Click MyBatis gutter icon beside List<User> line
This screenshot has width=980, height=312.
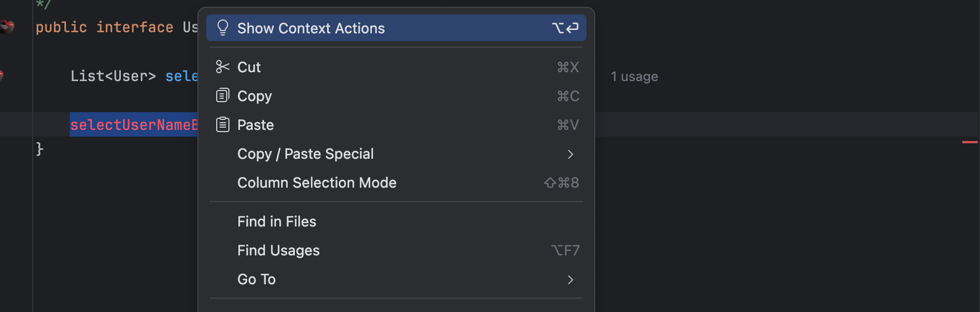click(x=2, y=75)
